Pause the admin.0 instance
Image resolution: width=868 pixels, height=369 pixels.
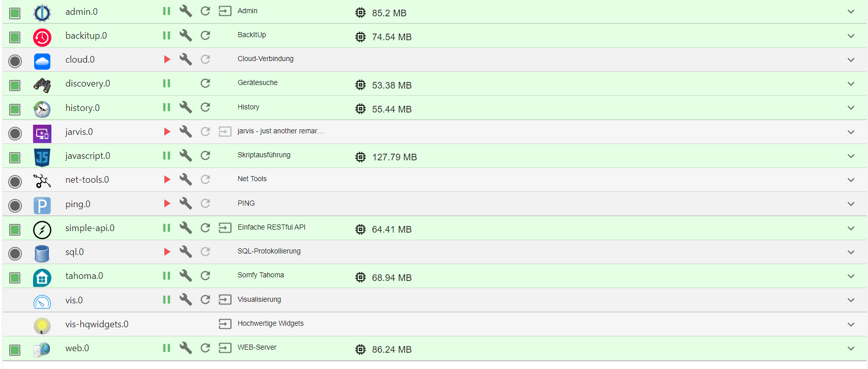(x=166, y=11)
